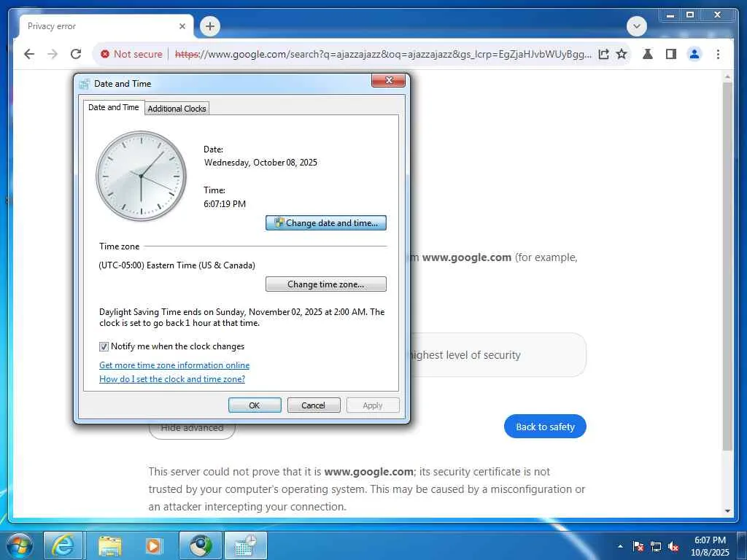Image resolution: width=747 pixels, height=560 pixels.
Task: Share this page via address bar icon
Action: coord(603,54)
